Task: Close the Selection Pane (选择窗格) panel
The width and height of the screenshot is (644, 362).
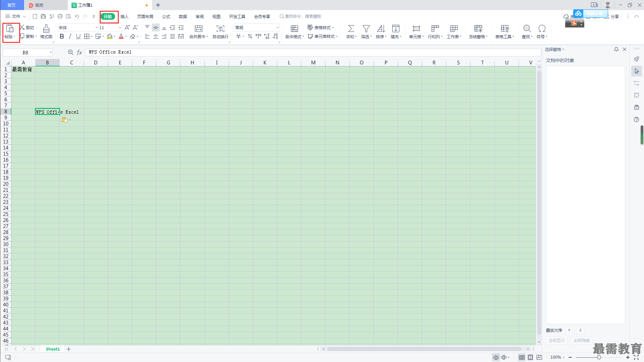Action: [x=625, y=49]
